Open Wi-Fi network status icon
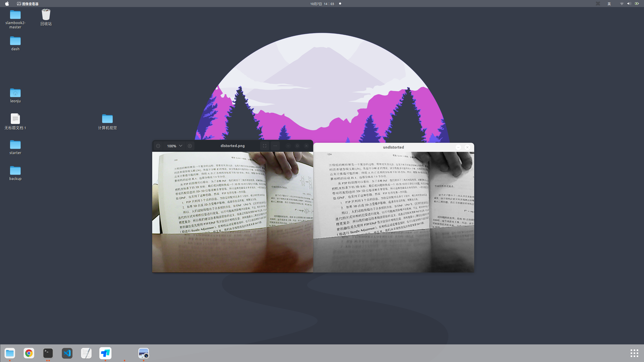Viewport: 644px width, 362px height. tap(622, 4)
